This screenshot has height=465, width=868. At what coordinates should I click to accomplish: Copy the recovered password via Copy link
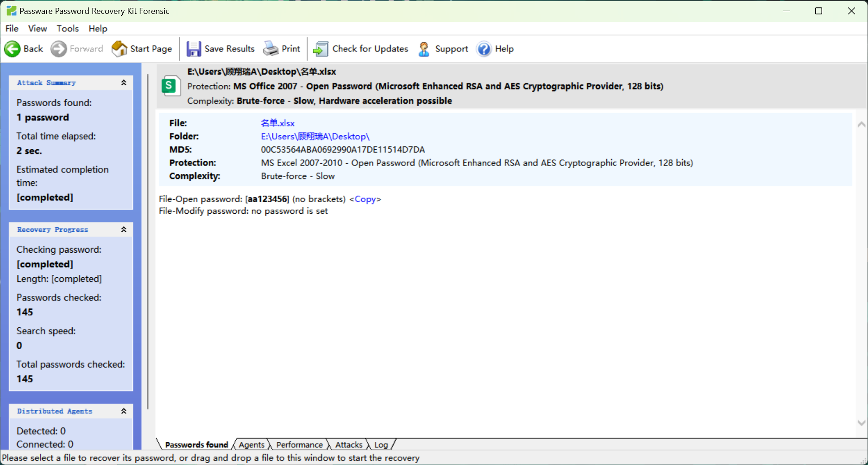point(365,199)
